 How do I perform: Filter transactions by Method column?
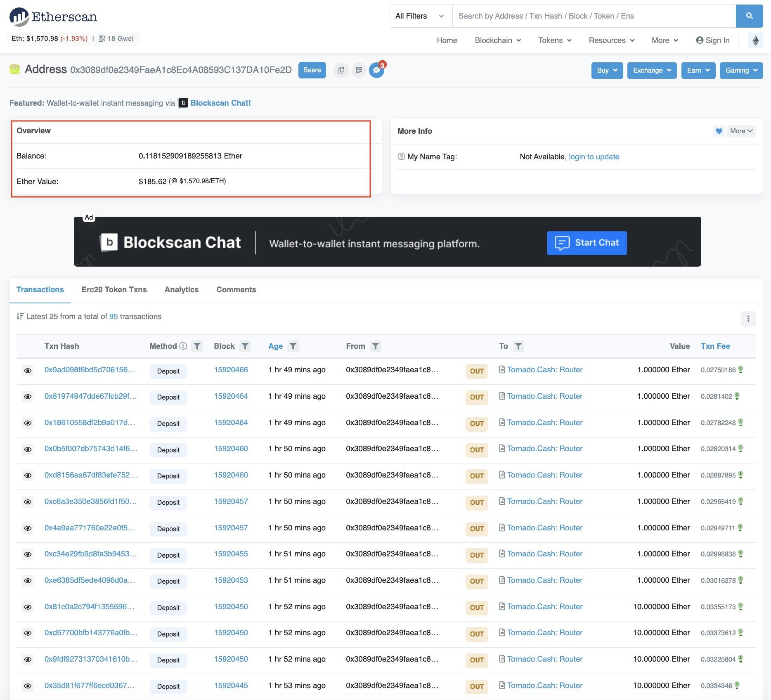click(x=197, y=346)
